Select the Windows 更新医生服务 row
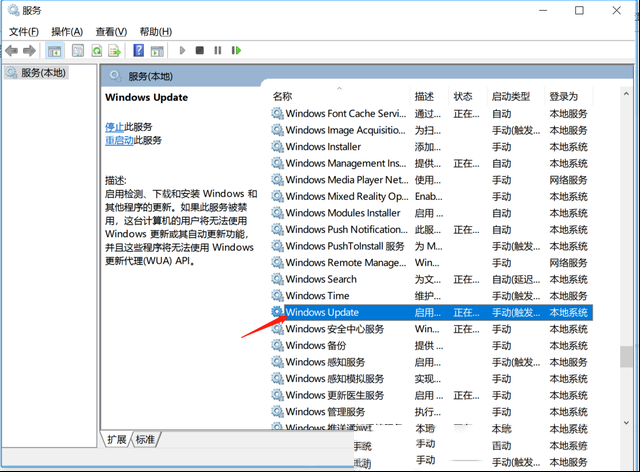This screenshot has height=472, width=640. (431, 395)
